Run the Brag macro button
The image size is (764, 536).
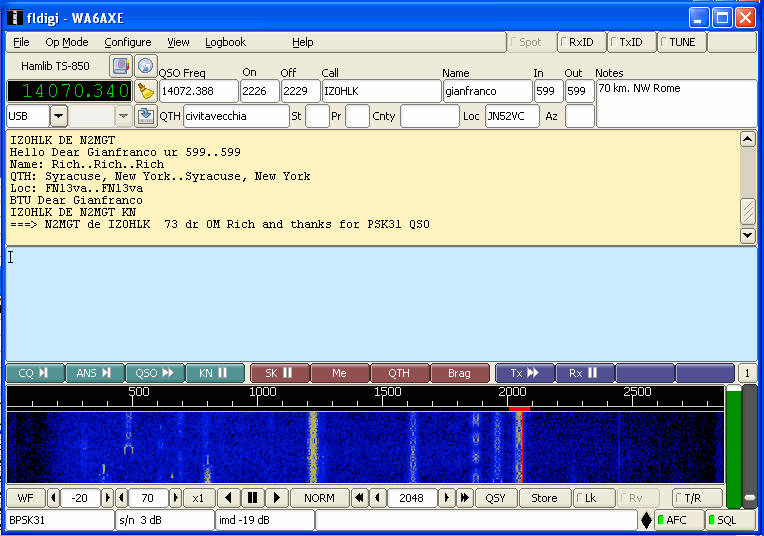point(459,373)
